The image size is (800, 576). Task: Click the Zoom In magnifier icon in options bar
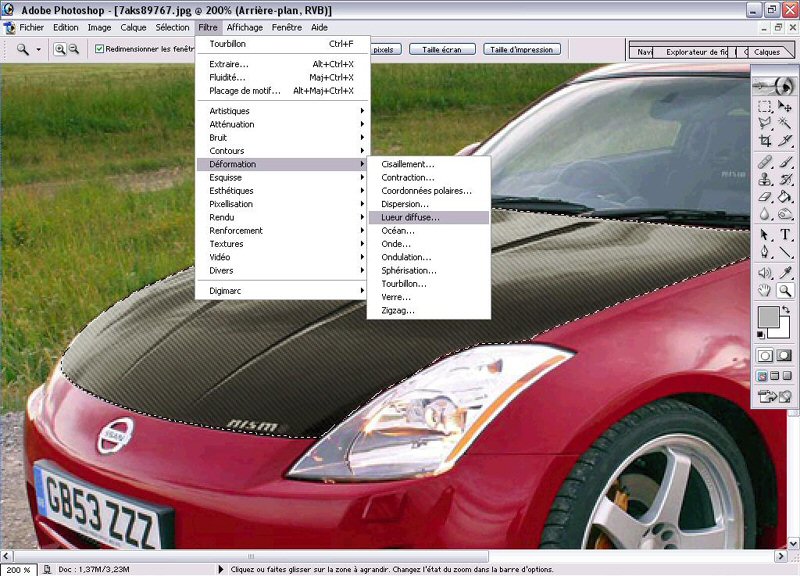(60, 49)
